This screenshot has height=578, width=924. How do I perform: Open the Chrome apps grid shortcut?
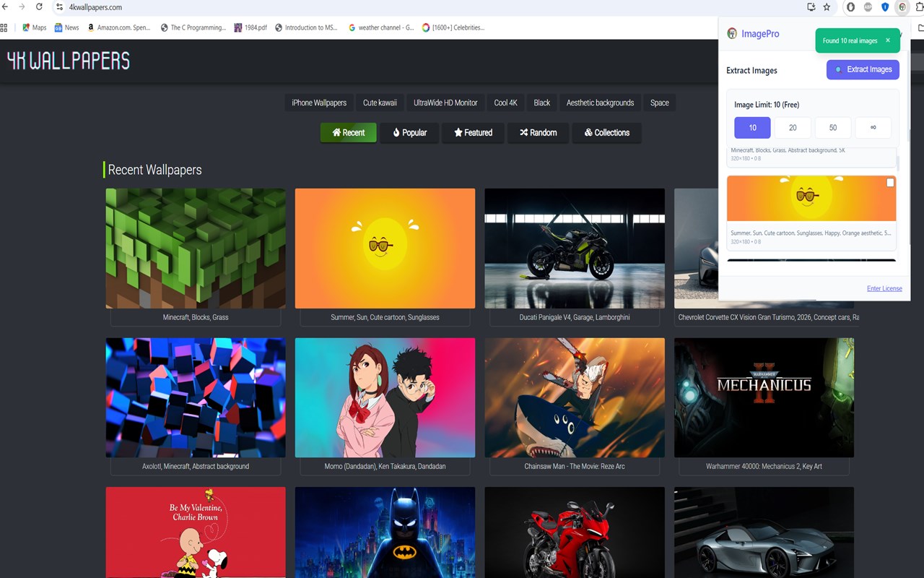click(x=4, y=27)
